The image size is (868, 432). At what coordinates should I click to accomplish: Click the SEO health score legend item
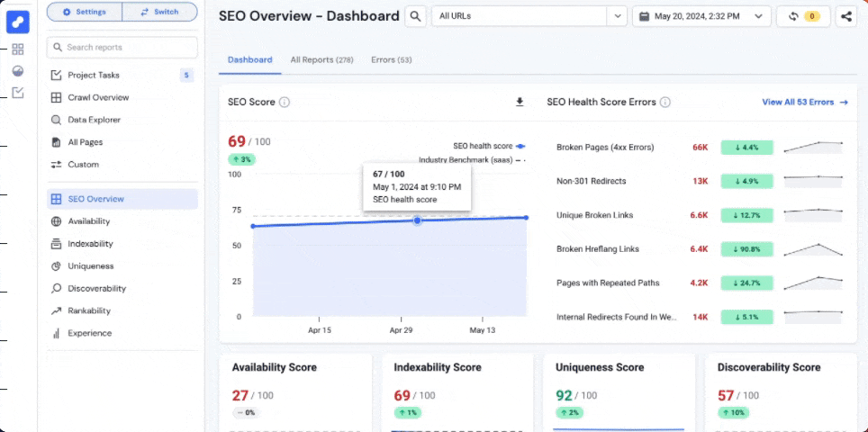(x=489, y=146)
